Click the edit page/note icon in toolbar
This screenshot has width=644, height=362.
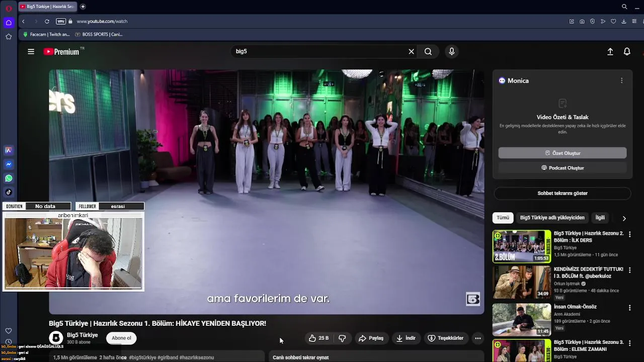[x=572, y=21]
